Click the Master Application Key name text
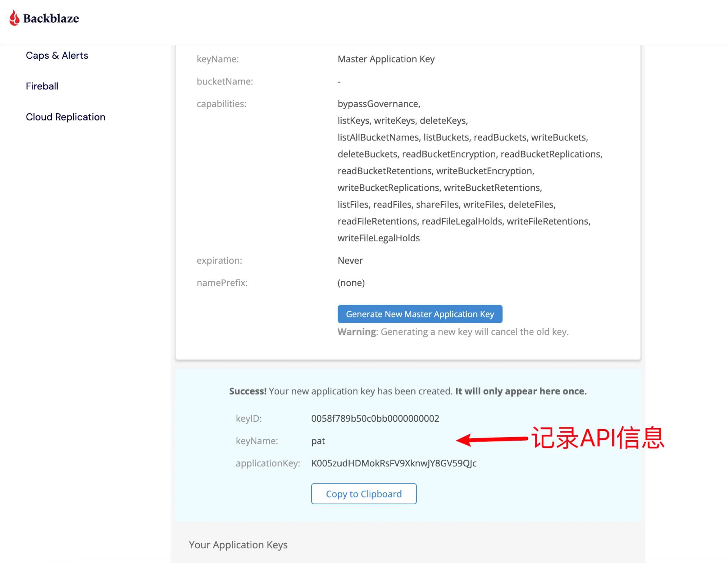Screen dimensions: 728x563 point(386,59)
